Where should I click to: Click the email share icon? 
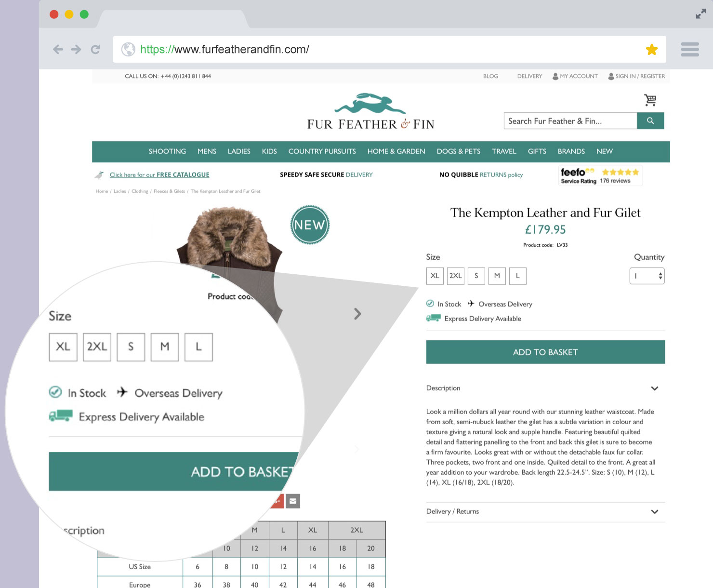click(293, 501)
